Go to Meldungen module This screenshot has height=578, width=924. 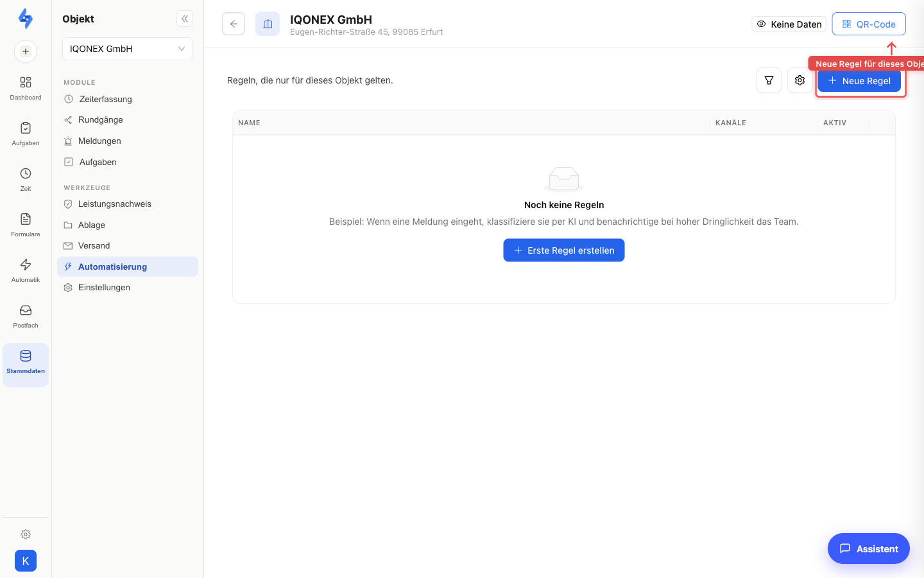click(x=128, y=141)
